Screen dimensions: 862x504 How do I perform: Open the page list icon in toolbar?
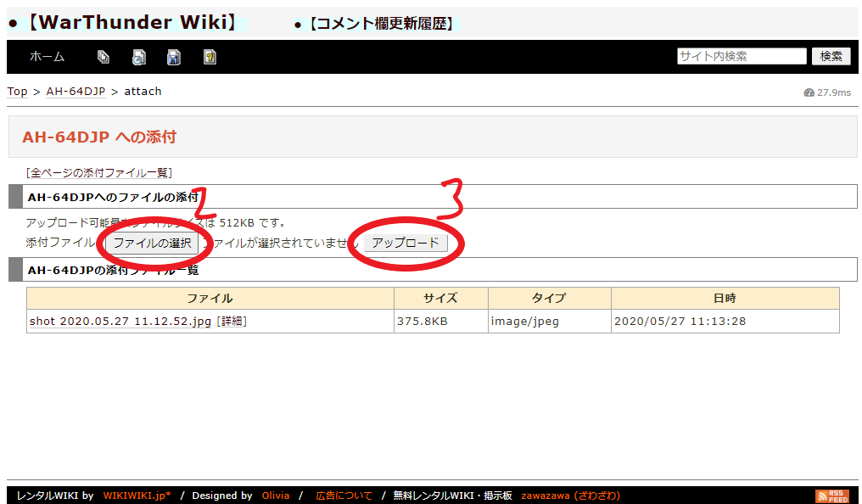tap(104, 57)
